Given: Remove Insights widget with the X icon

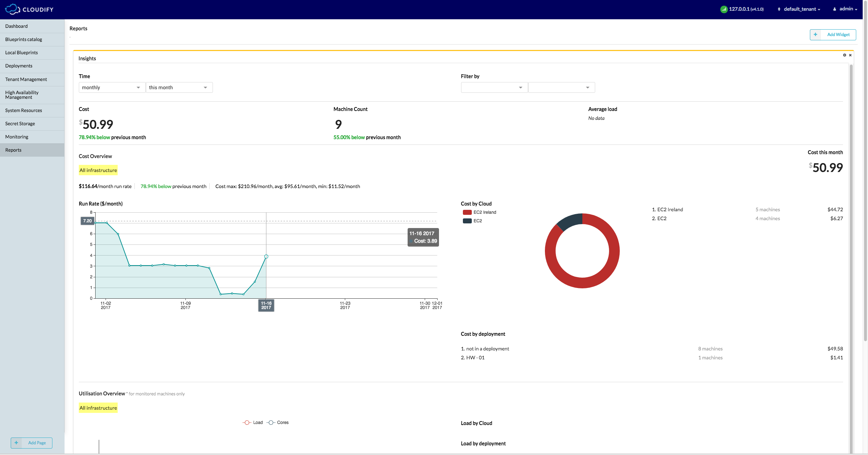Looking at the screenshot, I should [850, 55].
